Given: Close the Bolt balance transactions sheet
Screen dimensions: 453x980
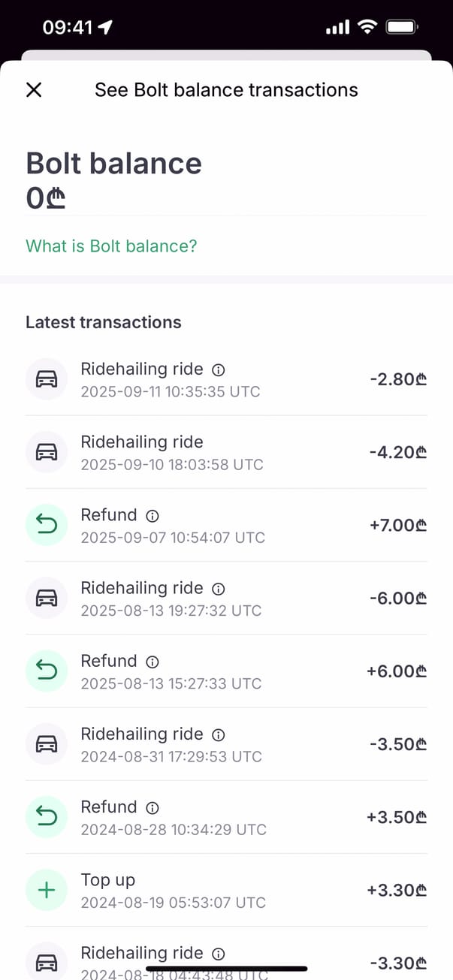Looking at the screenshot, I should pos(34,90).
